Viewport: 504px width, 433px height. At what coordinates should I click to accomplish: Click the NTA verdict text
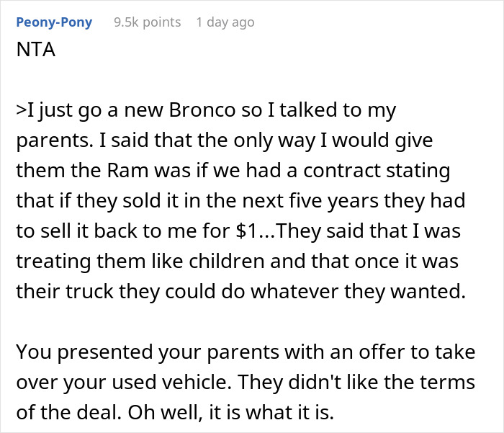coord(34,53)
